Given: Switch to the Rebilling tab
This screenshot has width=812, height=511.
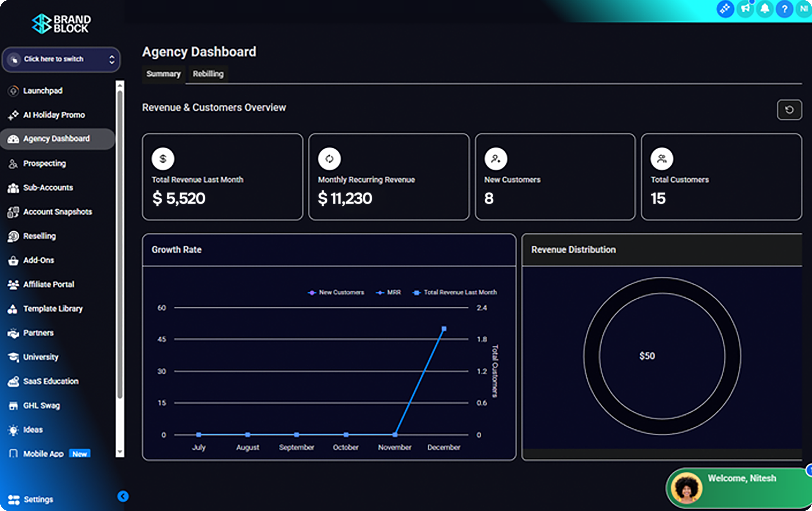Looking at the screenshot, I should click(x=208, y=74).
